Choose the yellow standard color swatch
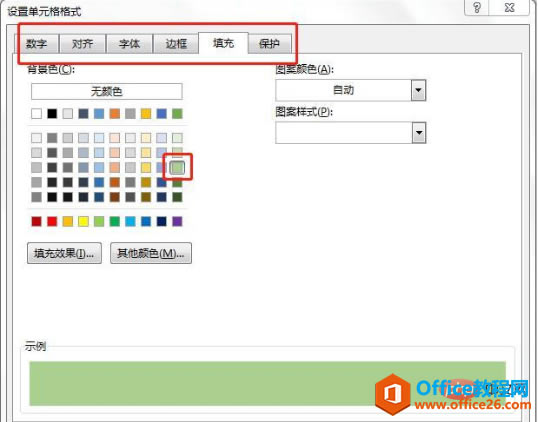This screenshot has width=538, height=422. coord(83,221)
